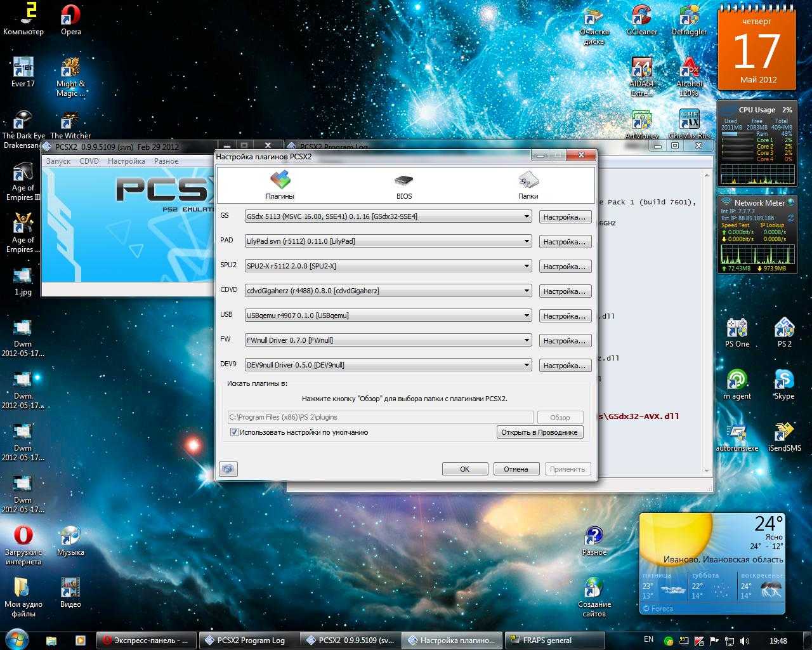Click the Отмена button

pos(516,469)
